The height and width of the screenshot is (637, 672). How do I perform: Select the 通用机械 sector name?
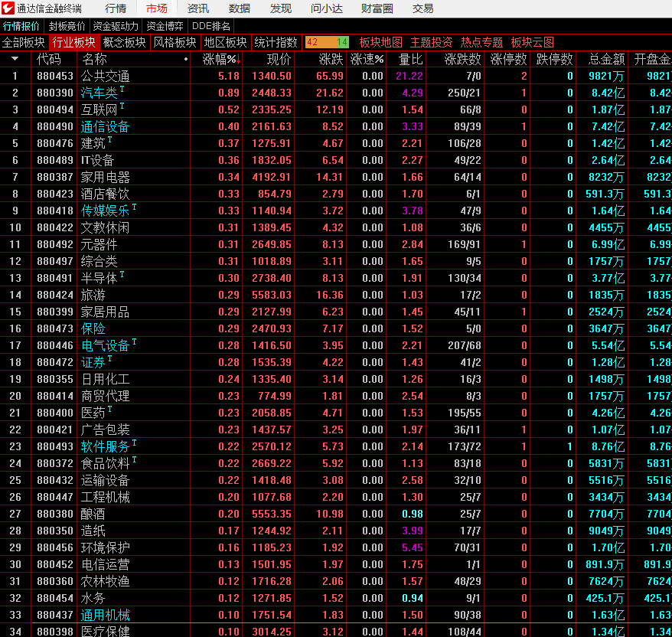click(x=105, y=615)
